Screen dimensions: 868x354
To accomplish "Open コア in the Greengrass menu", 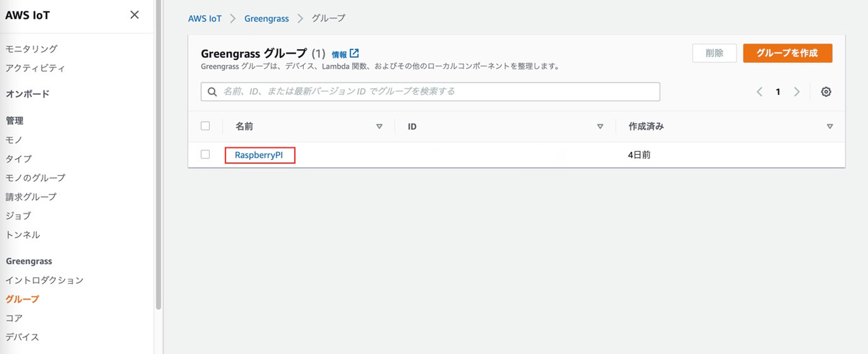I will (14, 318).
